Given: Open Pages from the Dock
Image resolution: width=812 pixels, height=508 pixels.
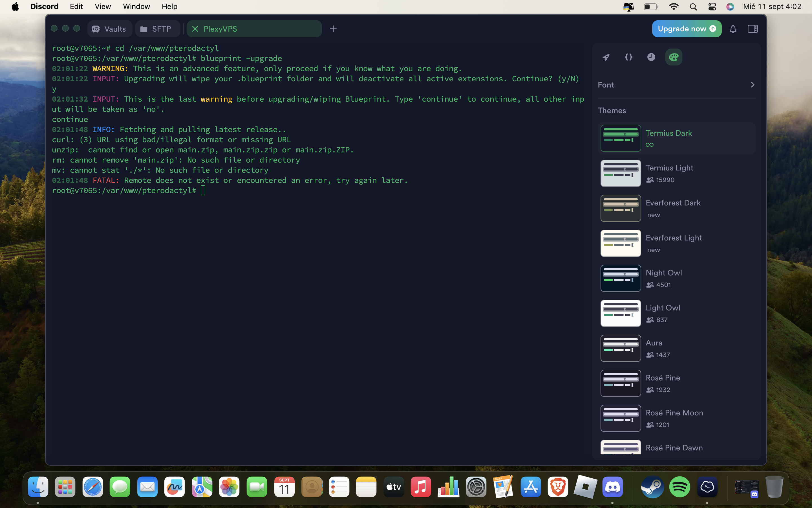Looking at the screenshot, I should [503, 487].
